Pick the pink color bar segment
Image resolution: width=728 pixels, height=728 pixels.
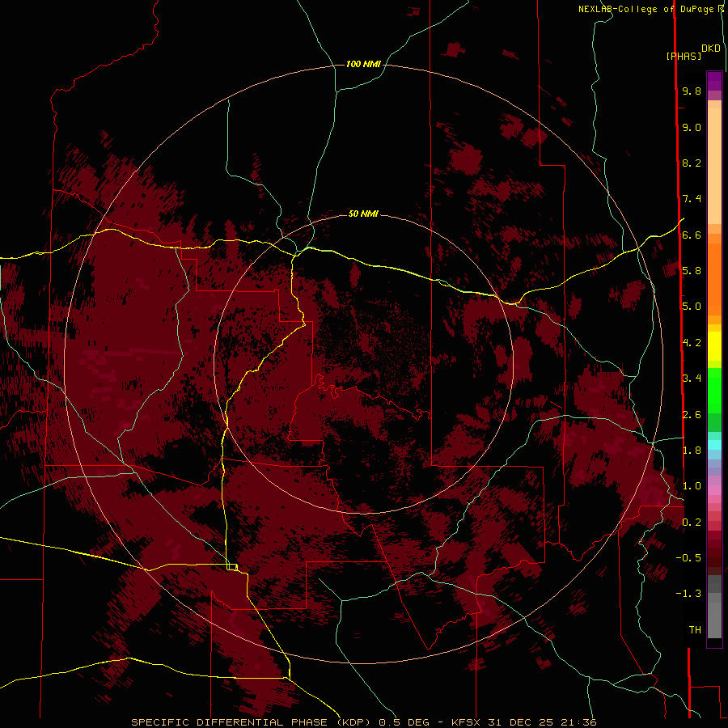tap(714, 490)
